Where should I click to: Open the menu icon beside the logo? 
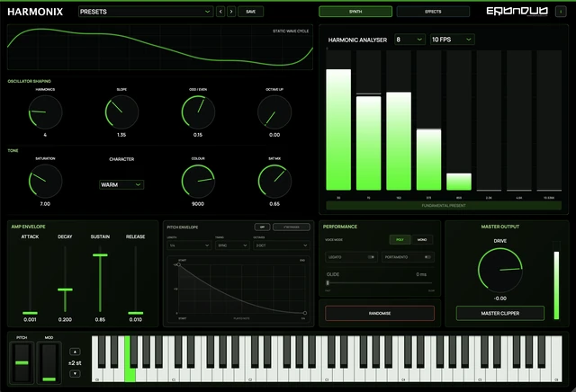561,12
